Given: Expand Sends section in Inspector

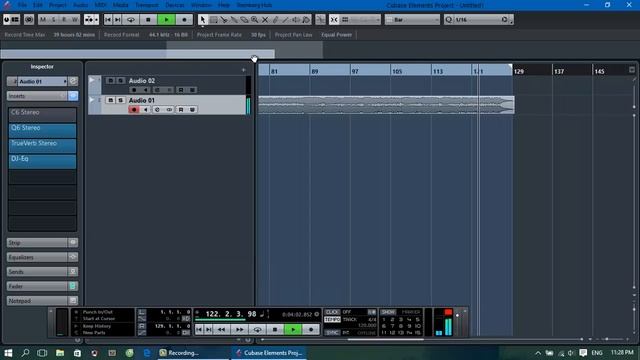Looking at the screenshot, I should 37,271.
